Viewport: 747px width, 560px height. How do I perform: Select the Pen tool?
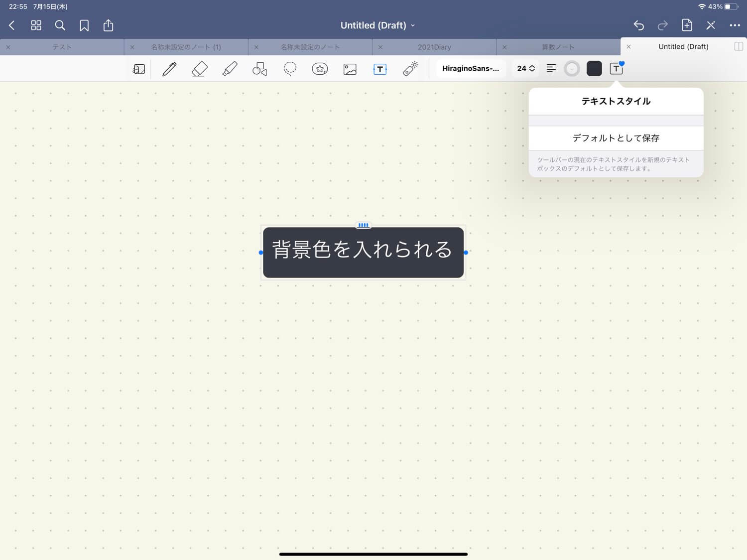coord(169,69)
